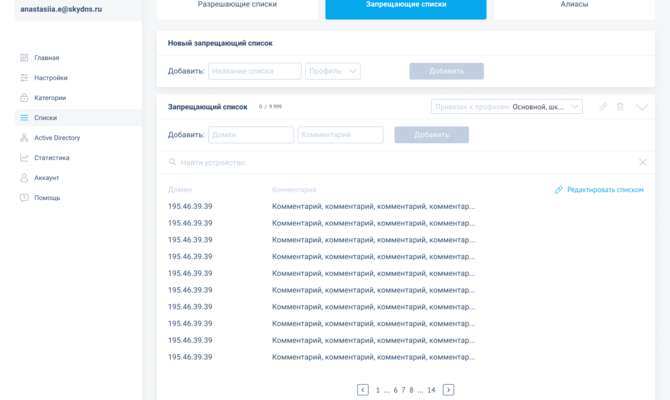Click the Домен column header
This screenshot has height=400, width=670.
[180, 189]
